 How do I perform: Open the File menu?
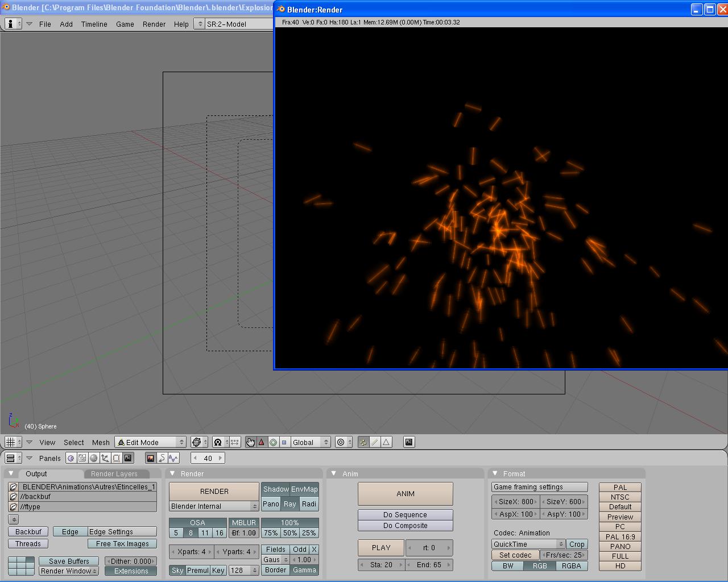(x=45, y=24)
